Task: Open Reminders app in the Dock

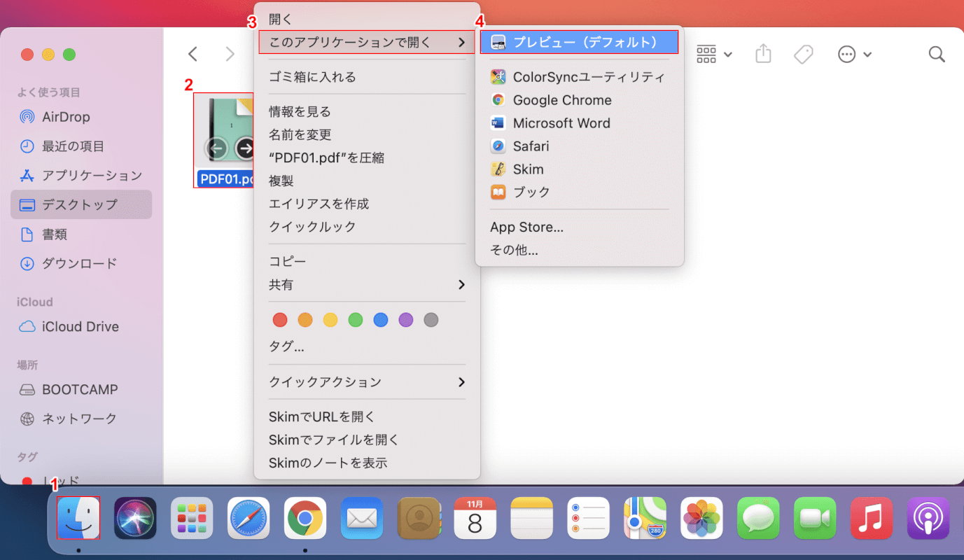Action: (589, 518)
